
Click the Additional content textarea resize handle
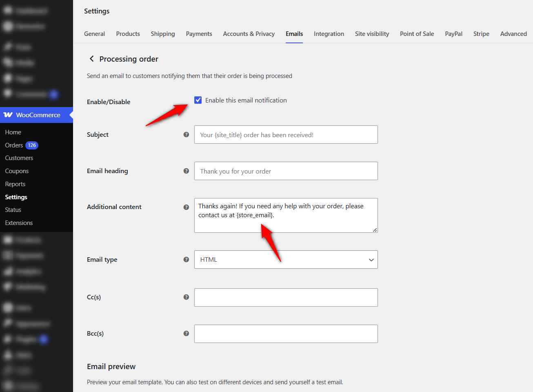[x=375, y=230]
